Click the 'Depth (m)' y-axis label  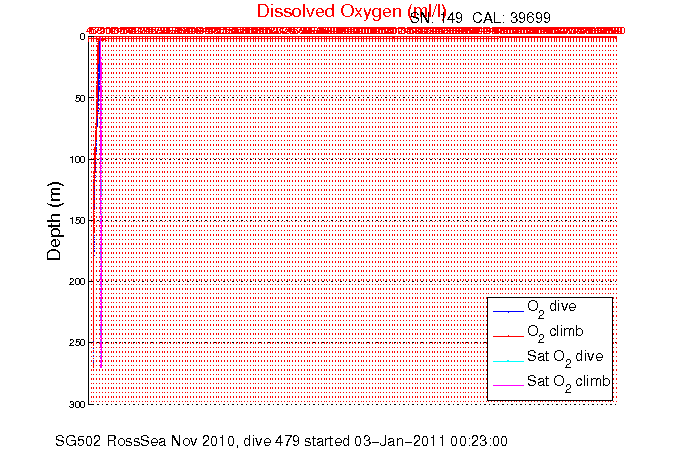pos(55,220)
